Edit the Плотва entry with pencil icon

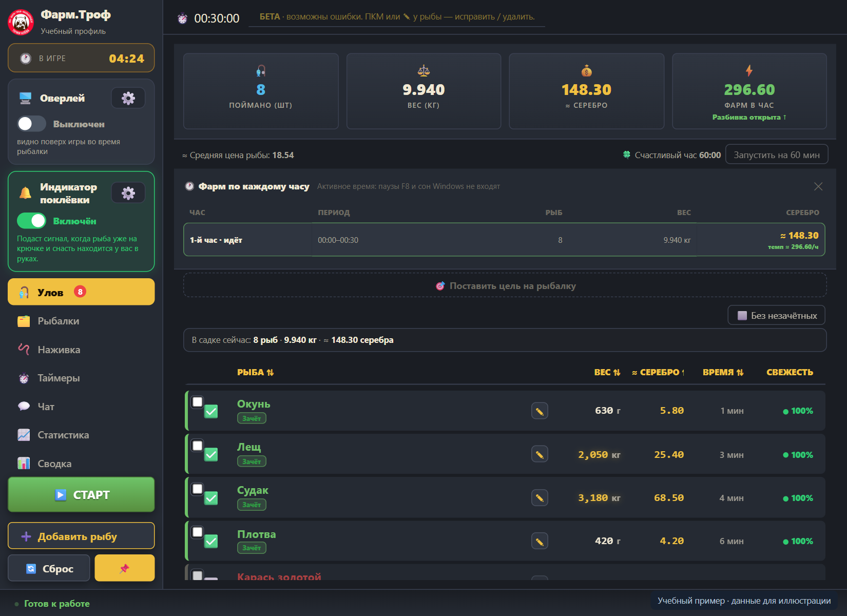click(540, 541)
